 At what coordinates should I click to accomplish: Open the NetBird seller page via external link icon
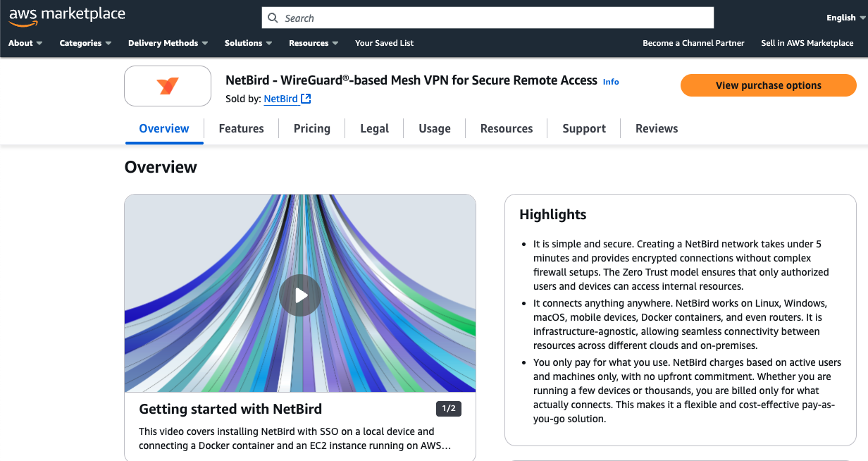point(305,98)
